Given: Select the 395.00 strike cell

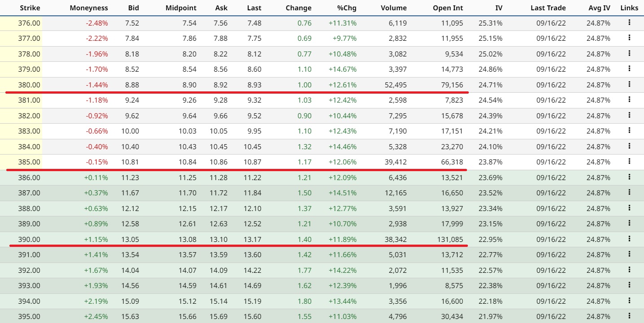Looking at the screenshot, I should coord(29,316).
